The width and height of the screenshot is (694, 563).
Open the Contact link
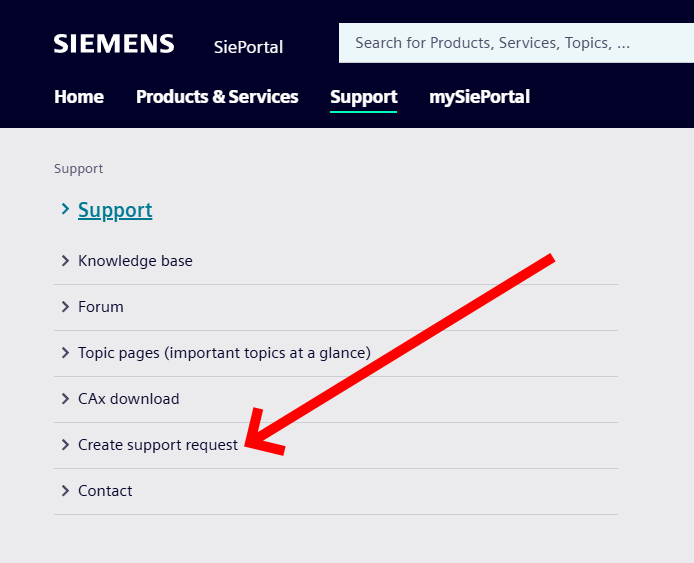tap(105, 491)
